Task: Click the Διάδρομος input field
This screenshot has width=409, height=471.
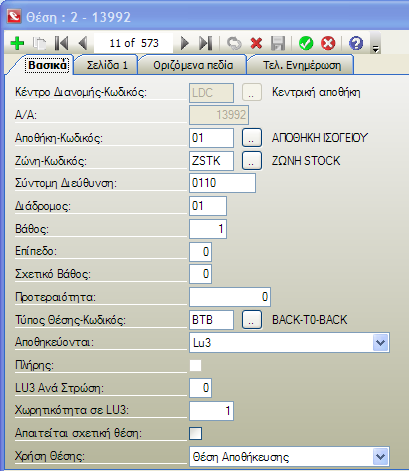Action: point(208,206)
